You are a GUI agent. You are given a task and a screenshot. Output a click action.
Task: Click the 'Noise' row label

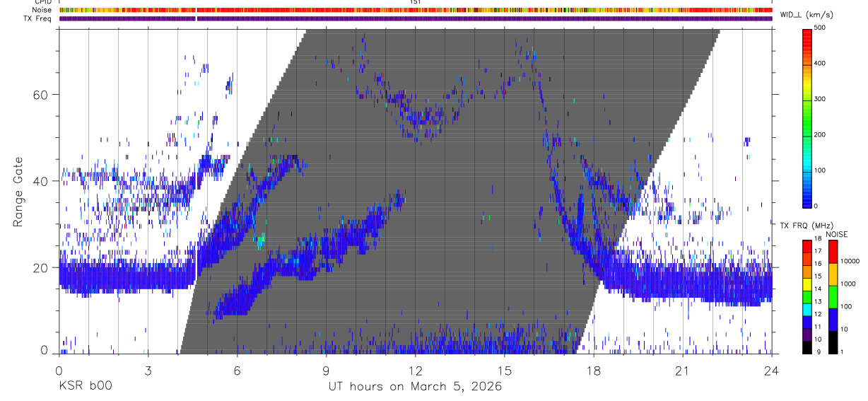(42, 10)
